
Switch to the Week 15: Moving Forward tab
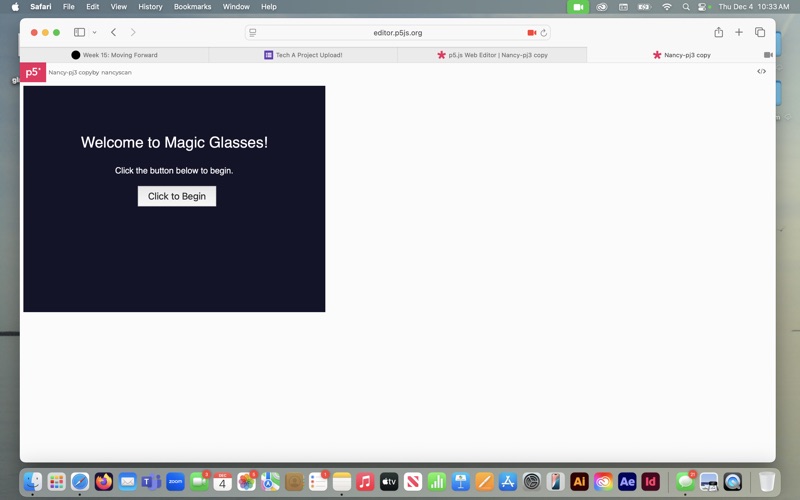coord(114,55)
